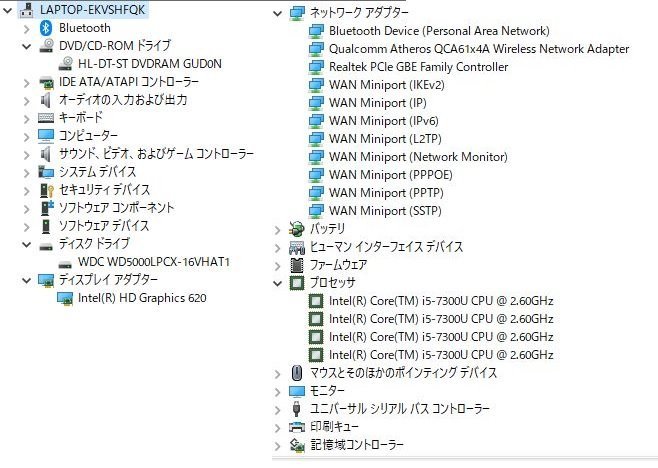Expand the 記憶域コントローラー category
The image size is (658, 468).
click(x=277, y=446)
